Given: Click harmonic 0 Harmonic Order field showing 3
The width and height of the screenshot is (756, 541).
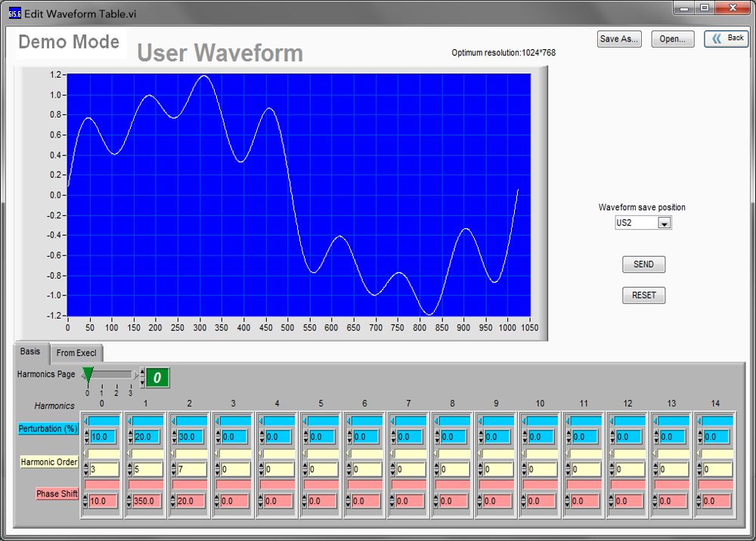Looking at the screenshot, I should [x=104, y=469].
